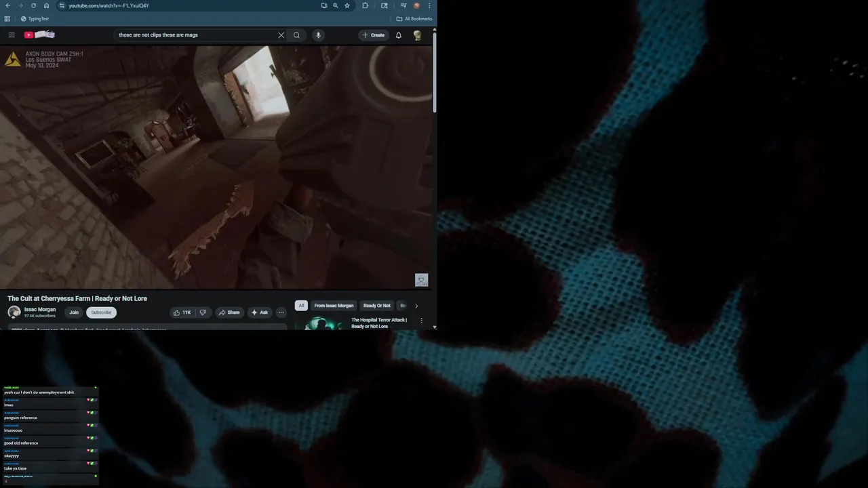Viewport: 868px width, 488px height.
Task: Open Hospital Terror Attack video thumbnail
Action: (321, 323)
